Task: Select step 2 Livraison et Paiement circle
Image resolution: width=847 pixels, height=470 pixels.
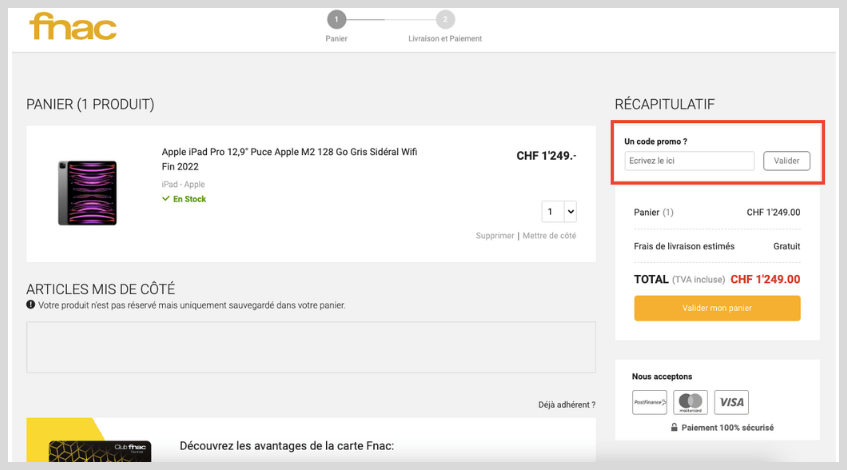Action: point(445,20)
